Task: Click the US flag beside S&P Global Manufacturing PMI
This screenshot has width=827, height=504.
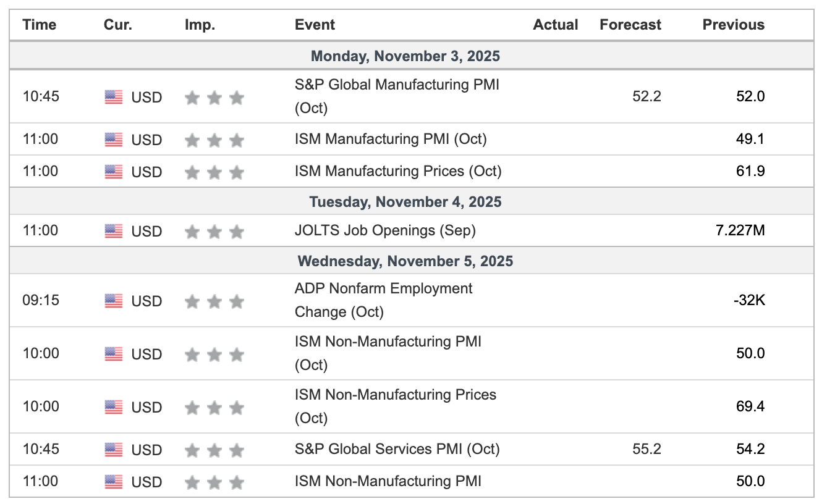Action: [x=114, y=97]
